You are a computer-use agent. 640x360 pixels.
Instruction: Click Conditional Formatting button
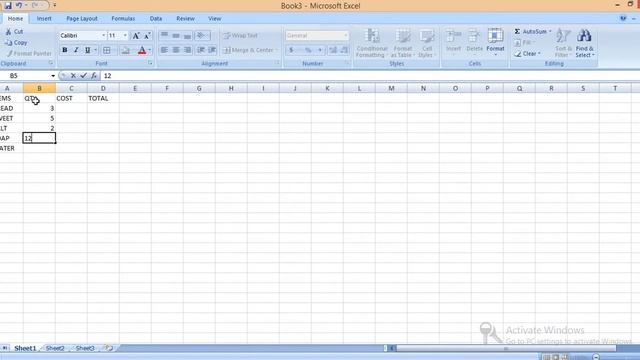tap(372, 43)
